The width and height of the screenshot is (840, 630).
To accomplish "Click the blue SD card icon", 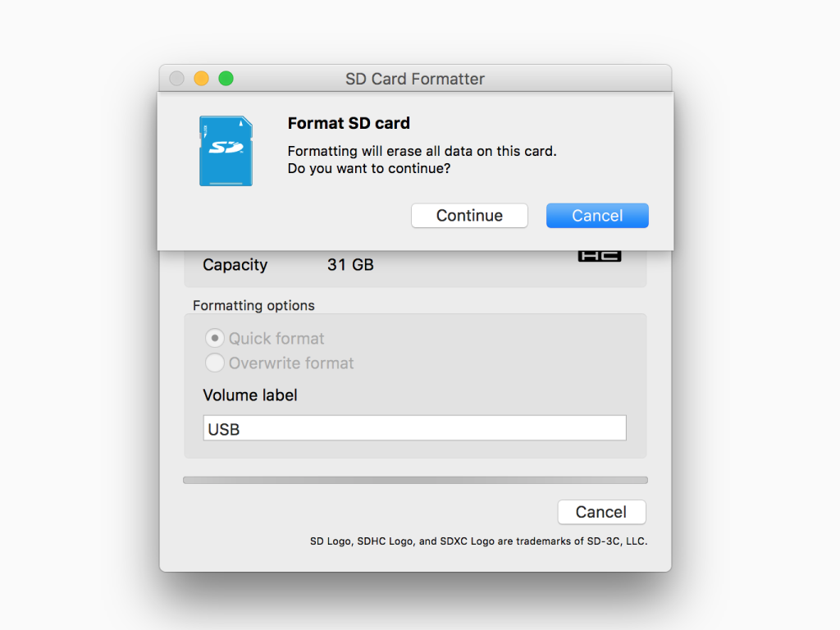I will pos(226,151).
